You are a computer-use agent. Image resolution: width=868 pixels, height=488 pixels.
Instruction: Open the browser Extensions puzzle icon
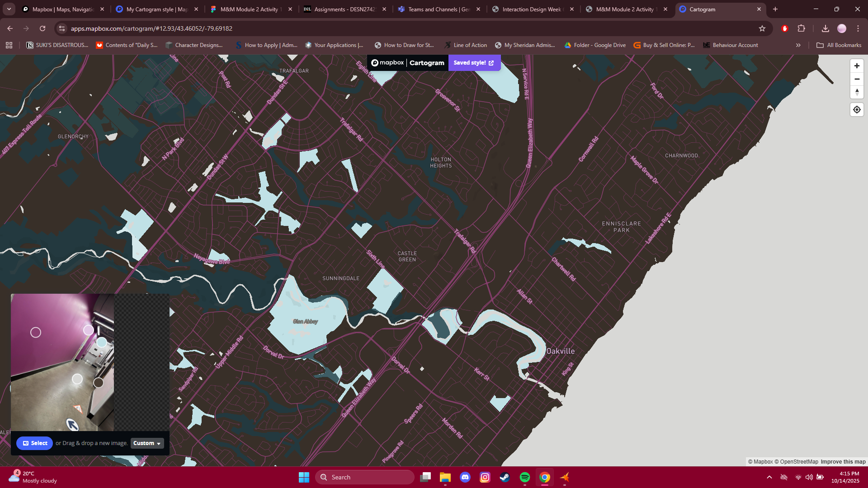(x=802, y=28)
